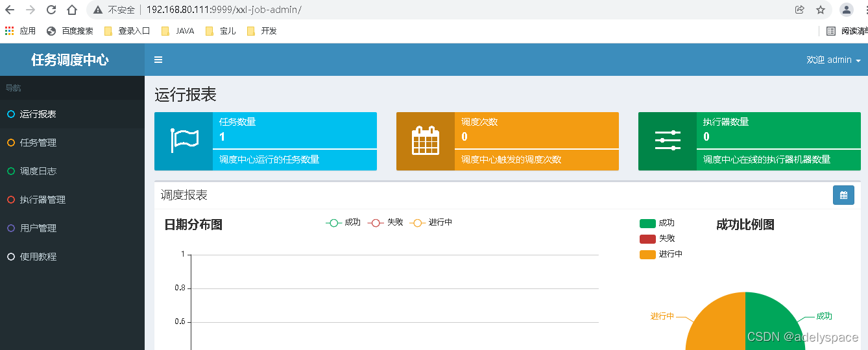Image resolution: width=868 pixels, height=350 pixels.
Task: Click 调度中心在线的执行器机器数量 description
Action: tap(767, 159)
